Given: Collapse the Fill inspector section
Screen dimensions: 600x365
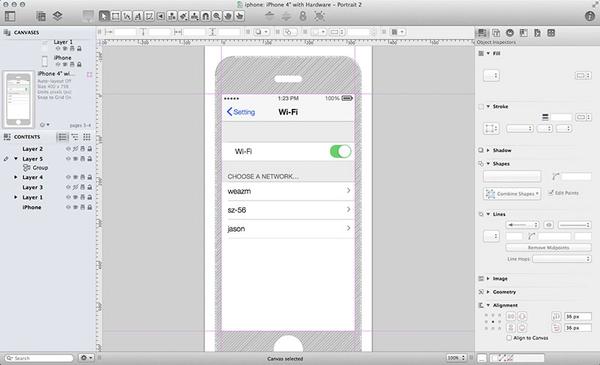Looking at the screenshot, I should pos(488,53).
